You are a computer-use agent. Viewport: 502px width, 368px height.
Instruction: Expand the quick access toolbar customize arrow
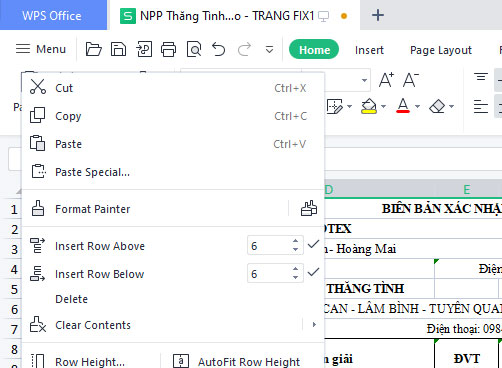[269, 50]
